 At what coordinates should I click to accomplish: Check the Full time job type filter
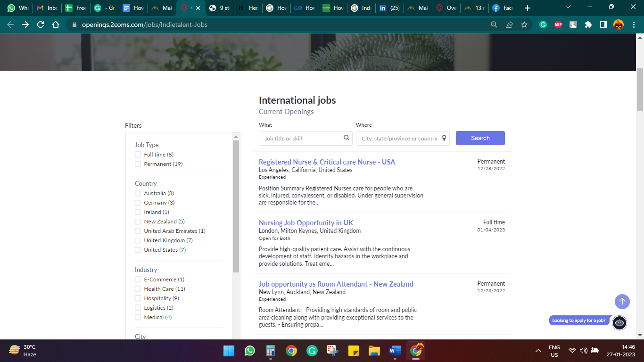point(138,155)
